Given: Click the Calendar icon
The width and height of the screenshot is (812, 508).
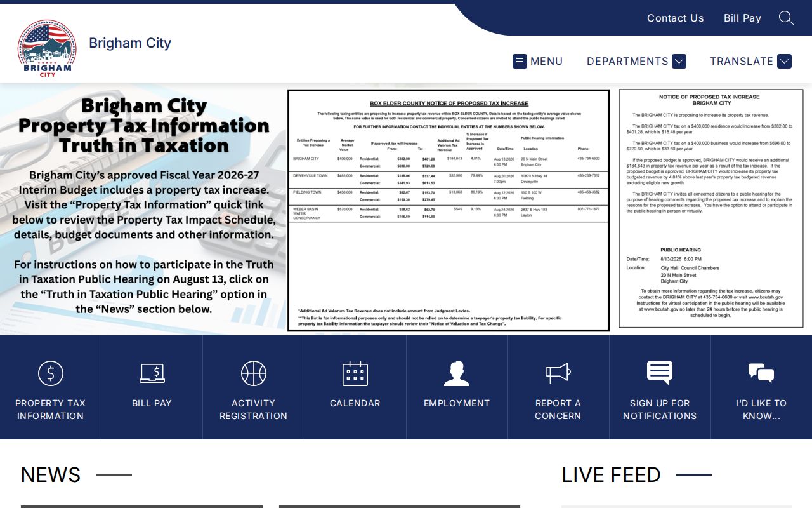Looking at the screenshot, I should click(355, 373).
